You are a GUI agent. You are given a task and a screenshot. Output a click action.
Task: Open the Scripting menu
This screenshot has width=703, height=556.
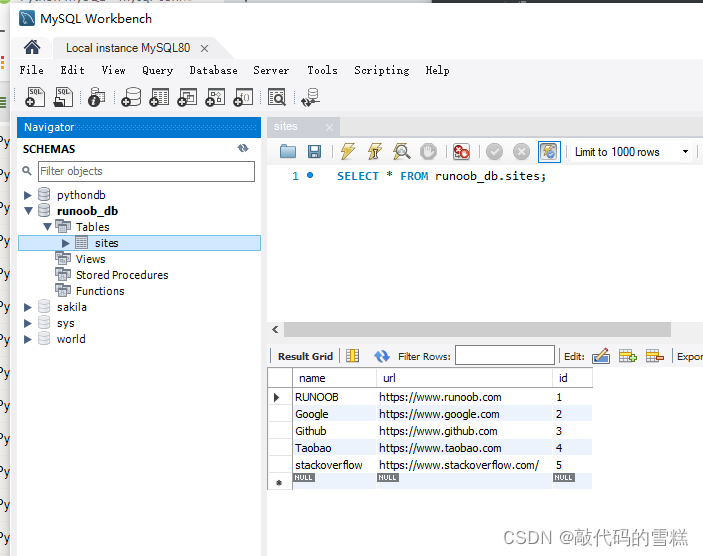(x=382, y=70)
